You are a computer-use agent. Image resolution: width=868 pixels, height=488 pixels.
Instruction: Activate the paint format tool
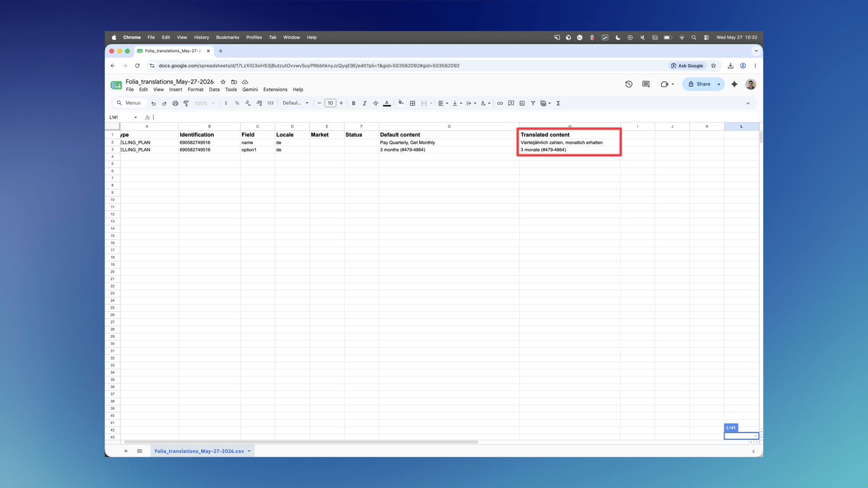tap(186, 103)
